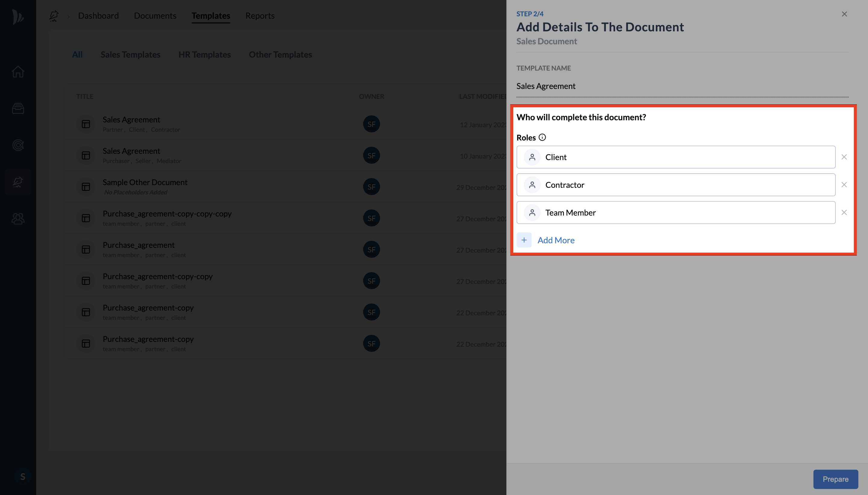Delete the Team Member role
The image size is (868, 495).
pos(844,213)
